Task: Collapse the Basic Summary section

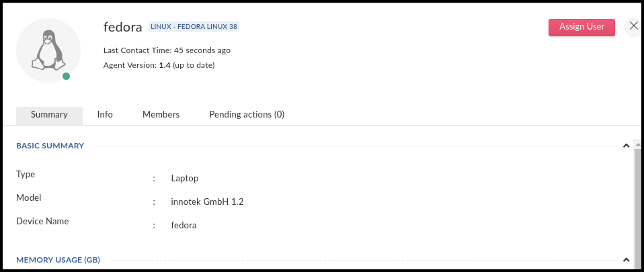Action: pos(626,146)
